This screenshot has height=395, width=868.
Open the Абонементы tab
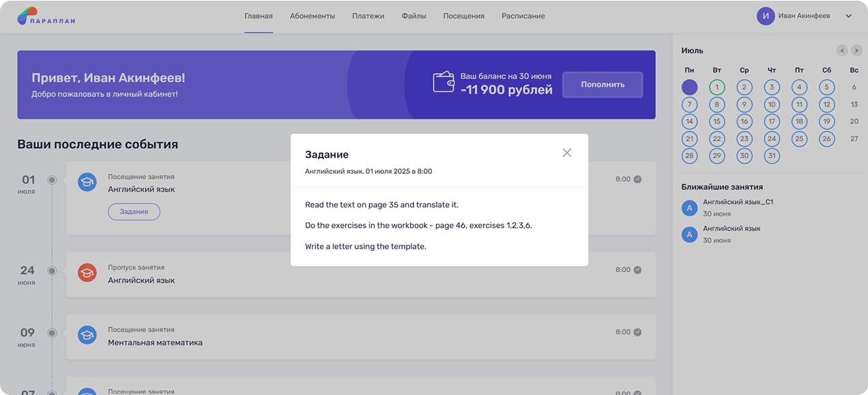click(x=312, y=16)
